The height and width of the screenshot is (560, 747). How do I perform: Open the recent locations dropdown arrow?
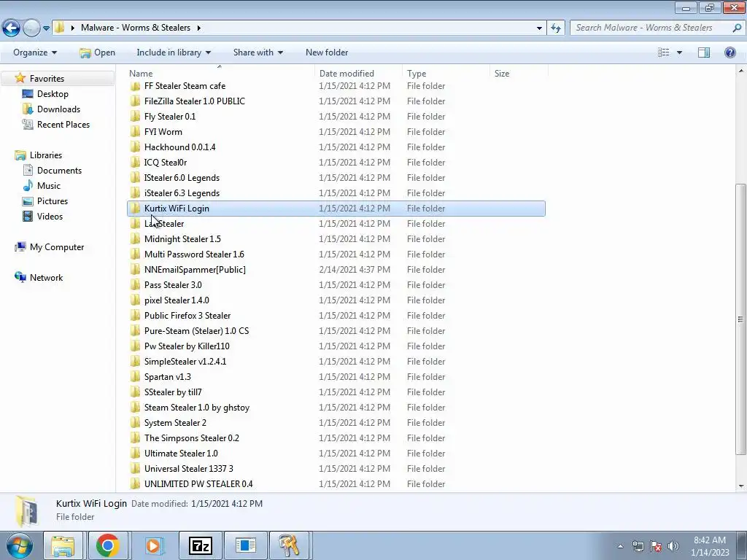[x=46, y=28]
